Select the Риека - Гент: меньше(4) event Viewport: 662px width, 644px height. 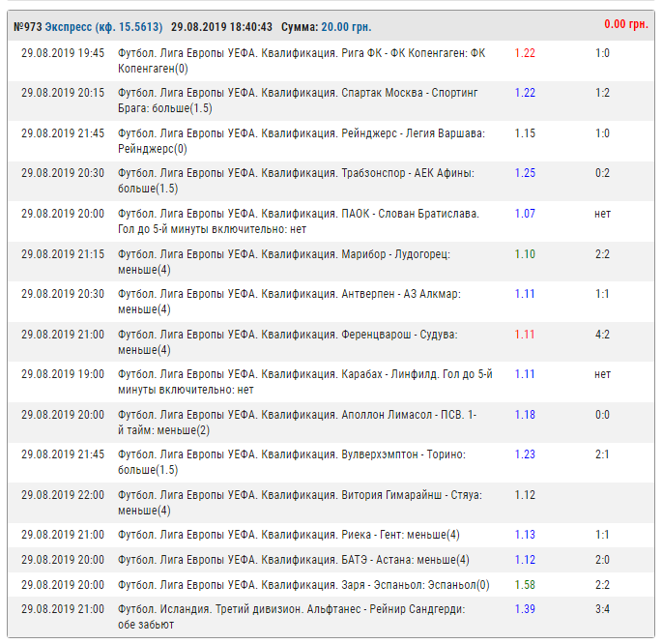[x=289, y=535]
